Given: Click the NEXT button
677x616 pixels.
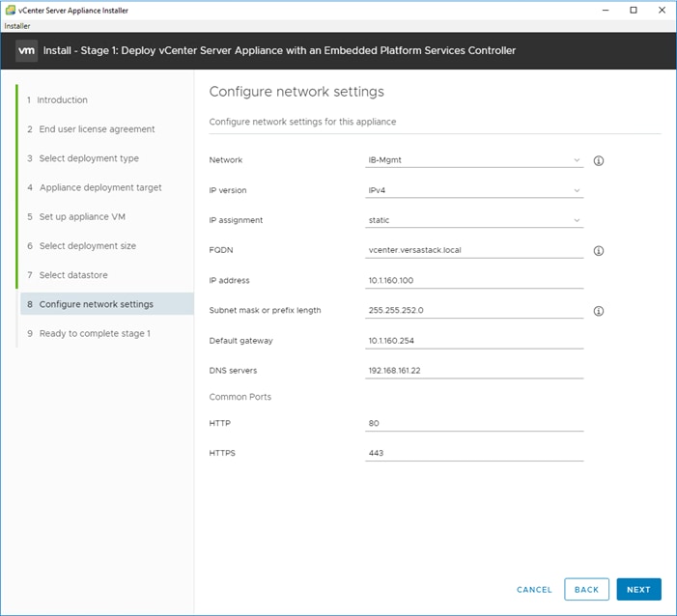Looking at the screenshot, I should click(x=638, y=589).
